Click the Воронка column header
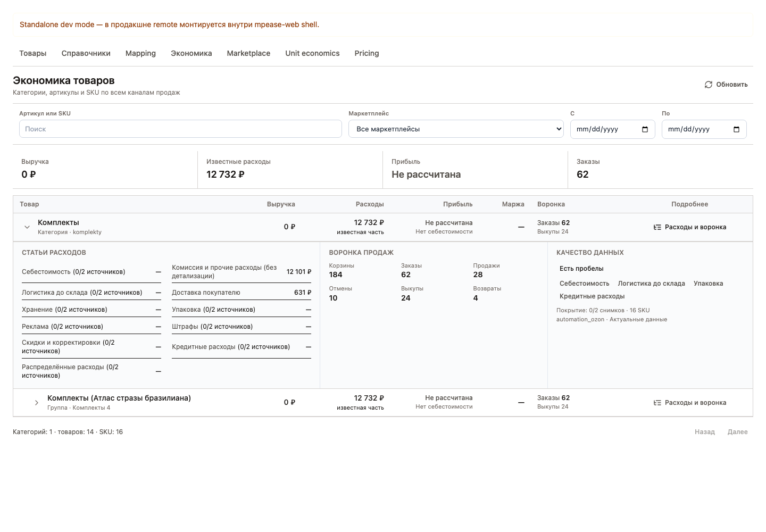Viewport: 766px width, 532px height. (551, 204)
